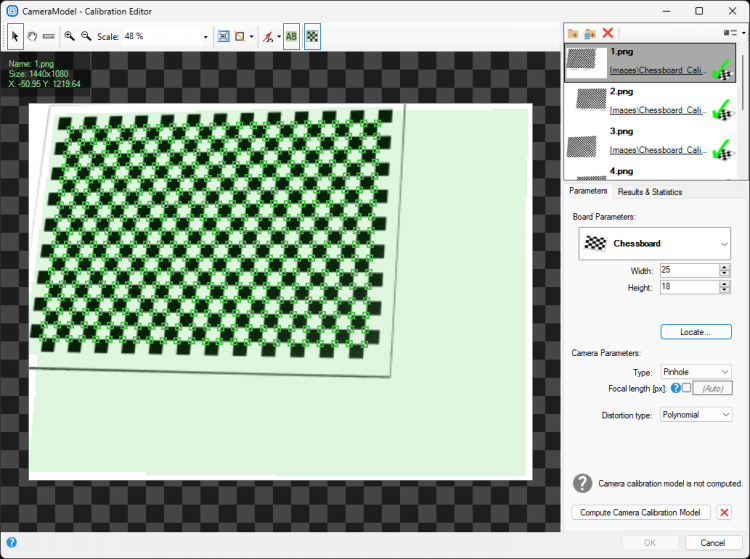Click the Locate... button

(x=696, y=331)
